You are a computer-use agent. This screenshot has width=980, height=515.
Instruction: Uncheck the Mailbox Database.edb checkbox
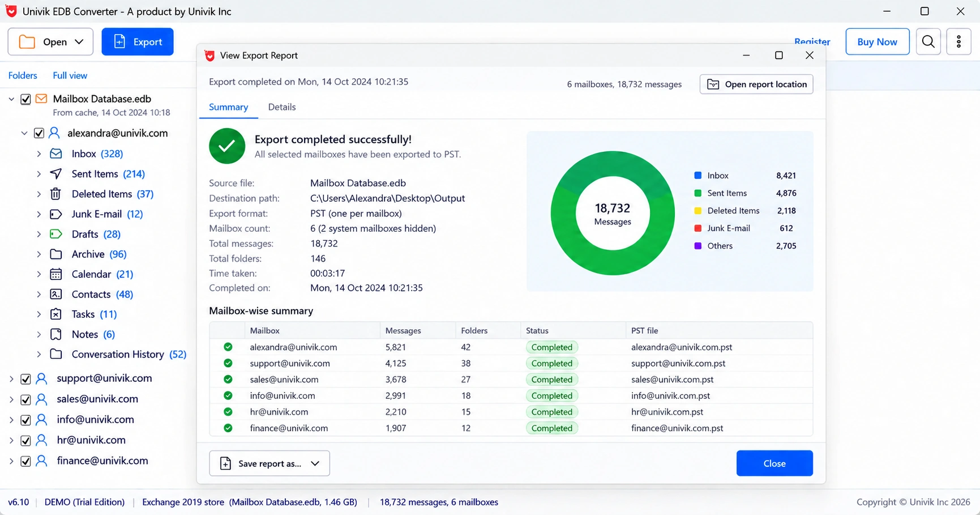[25, 99]
